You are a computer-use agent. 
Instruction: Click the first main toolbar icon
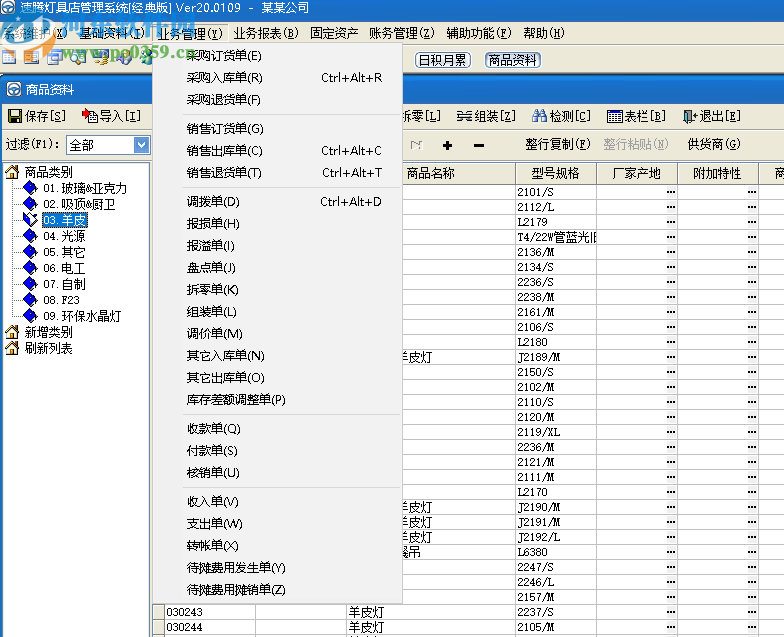[9, 58]
